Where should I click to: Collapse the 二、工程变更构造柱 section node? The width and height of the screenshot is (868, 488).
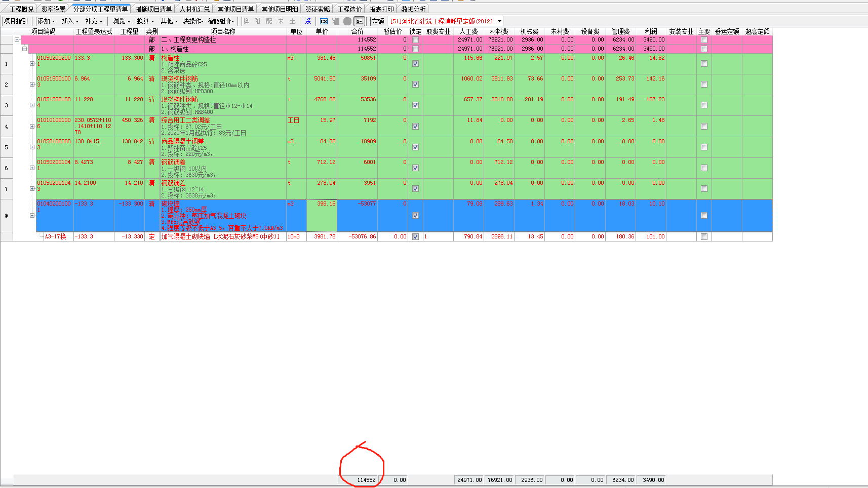click(17, 40)
